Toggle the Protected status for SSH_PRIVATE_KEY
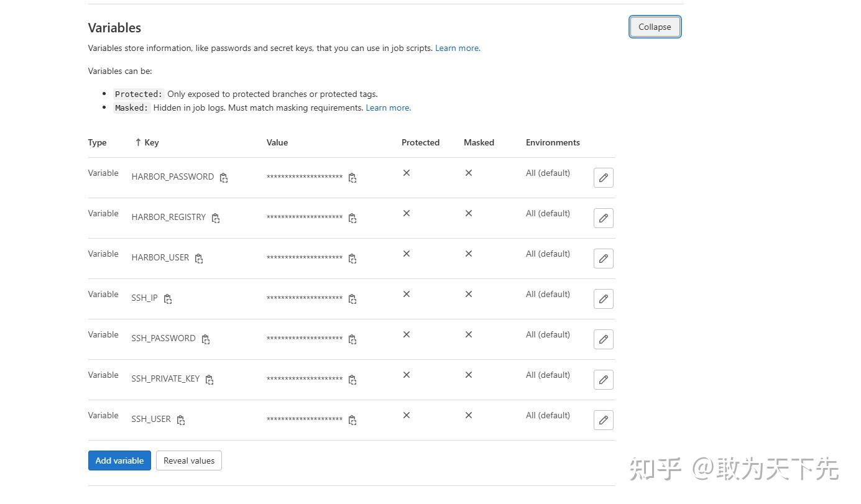 click(406, 375)
